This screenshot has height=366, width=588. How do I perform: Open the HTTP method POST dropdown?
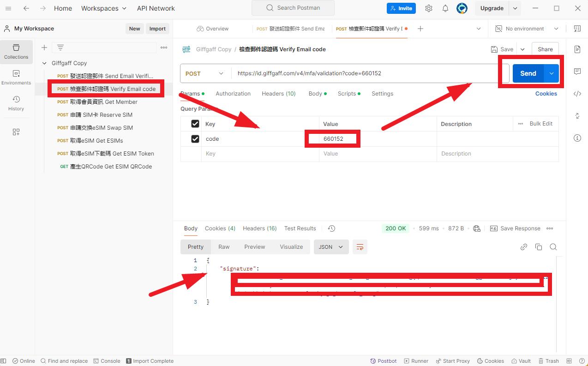point(205,73)
